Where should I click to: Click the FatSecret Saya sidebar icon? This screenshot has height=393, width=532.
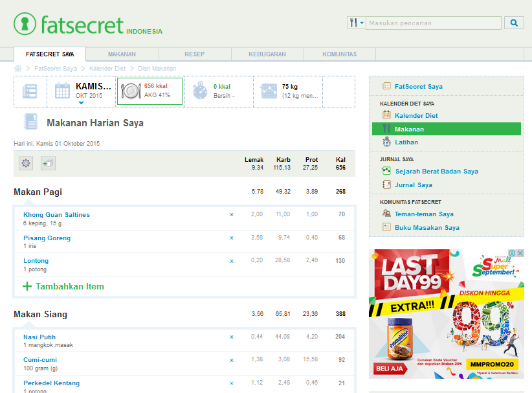(386, 86)
